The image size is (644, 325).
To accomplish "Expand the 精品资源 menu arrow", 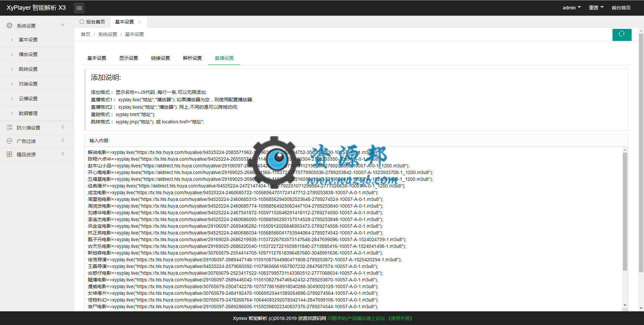I will 63,154.
